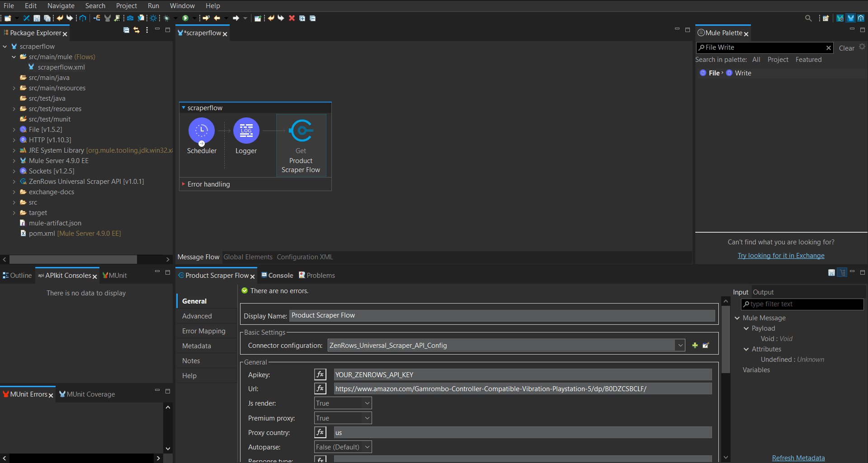This screenshot has height=463, width=868.
Task: Collapse the Mule Message metadata node
Action: pos(737,318)
